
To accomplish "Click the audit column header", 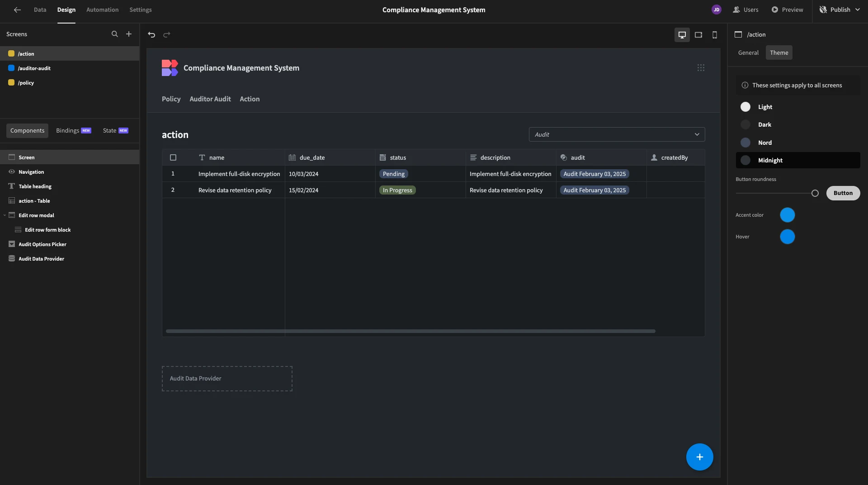I will click(601, 157).
